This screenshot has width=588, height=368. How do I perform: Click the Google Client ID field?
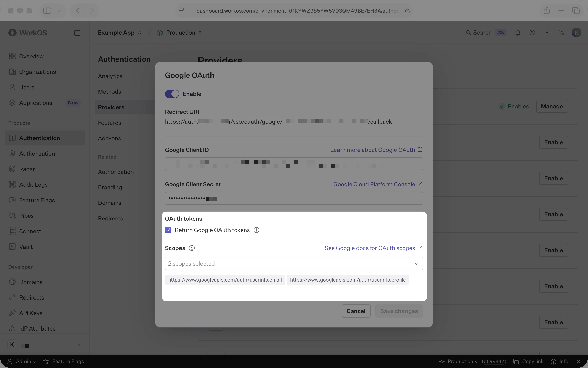(294, 164)
